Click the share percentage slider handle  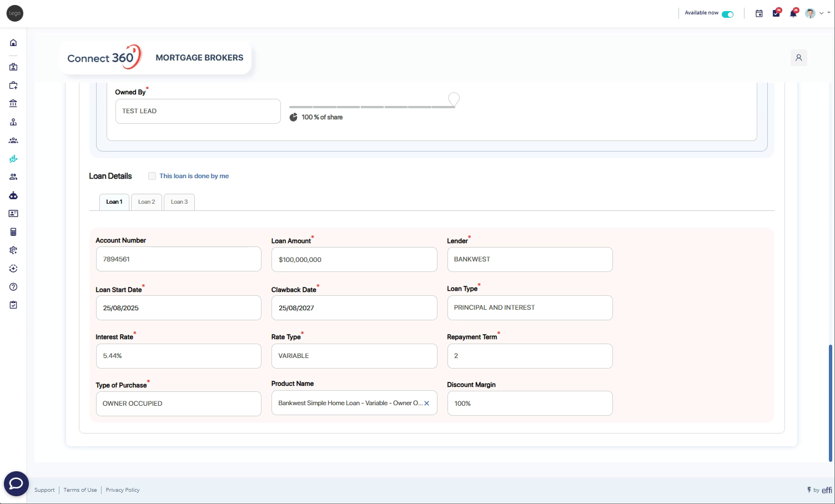pyautogui.click(x=454, y=99)
